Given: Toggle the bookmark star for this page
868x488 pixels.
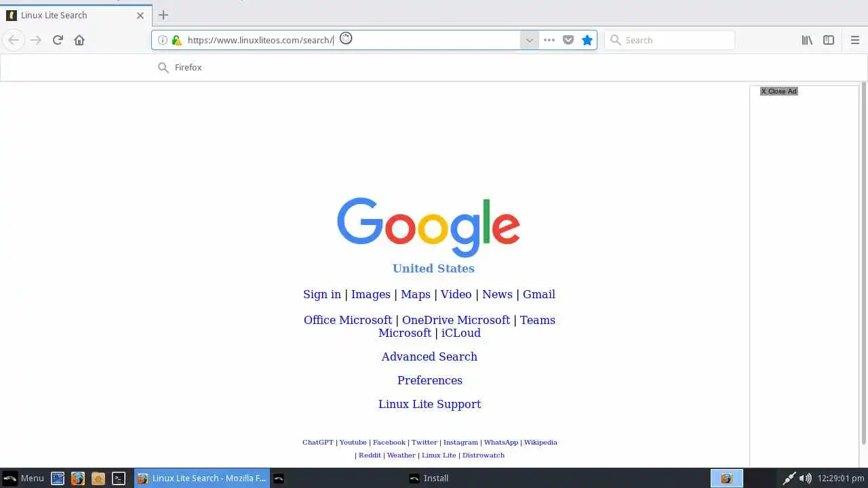Looking at the screenshot, I should [x=587, y=40].
